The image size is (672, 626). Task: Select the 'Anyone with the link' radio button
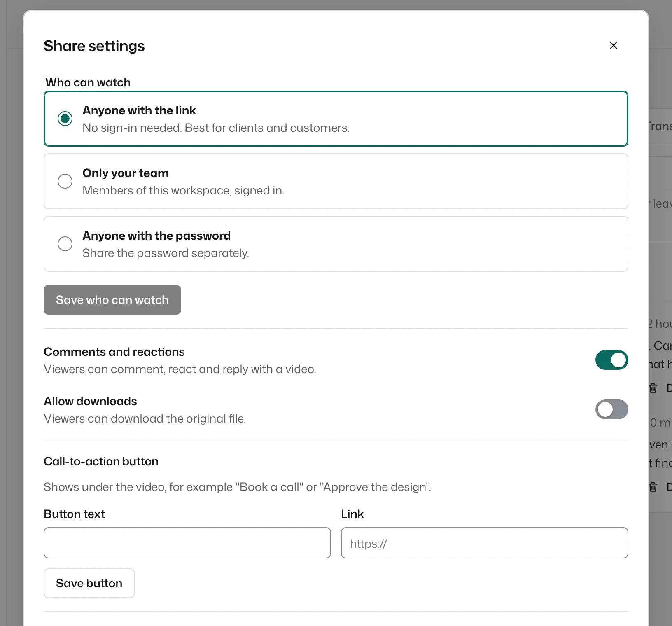(x=65, y=119)
